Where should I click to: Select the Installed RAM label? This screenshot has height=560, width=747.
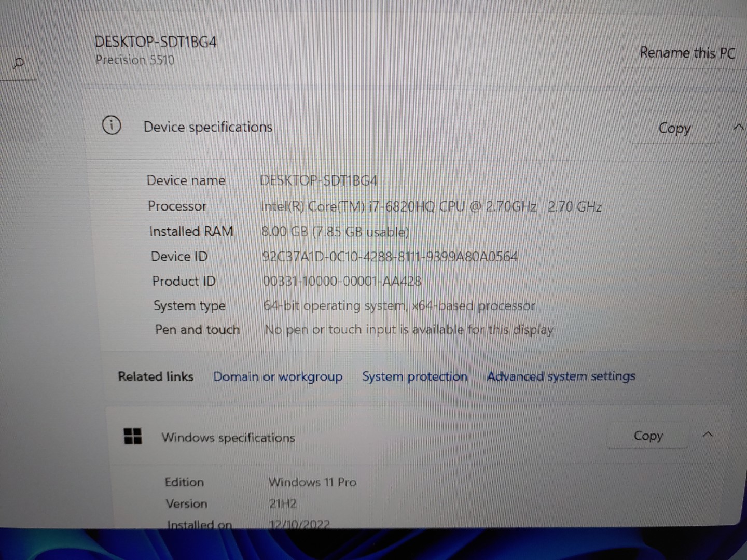click(191, 231)
